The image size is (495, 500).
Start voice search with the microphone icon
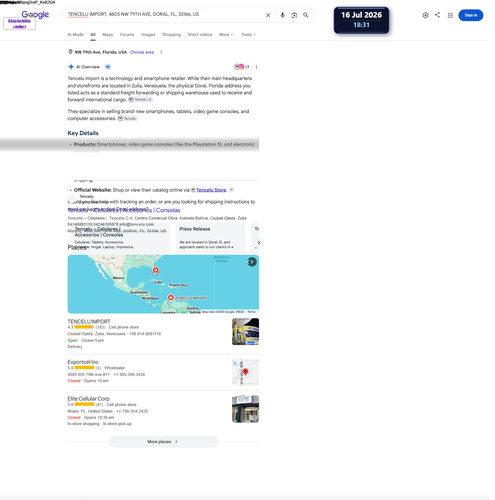click(282, 15)
